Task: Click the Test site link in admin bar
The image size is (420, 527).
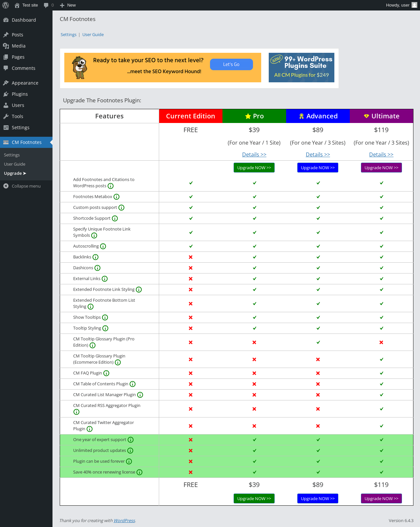Action: [x=26, y=5]
